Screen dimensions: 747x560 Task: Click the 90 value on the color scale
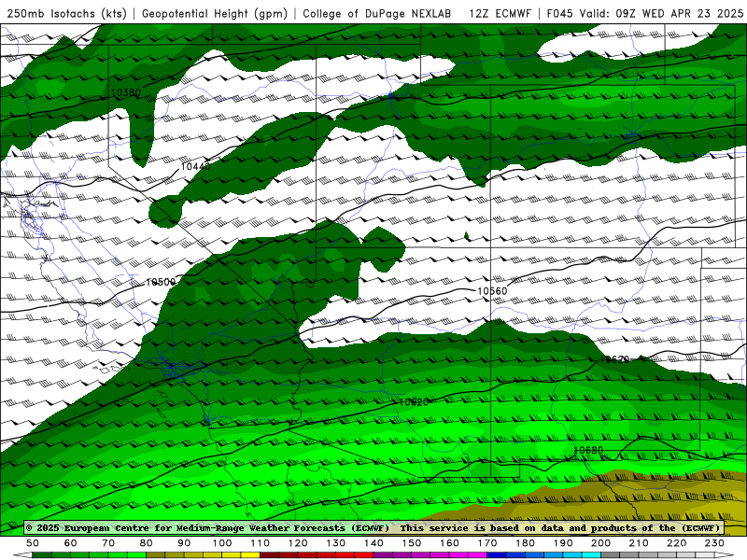click(184, 543)
